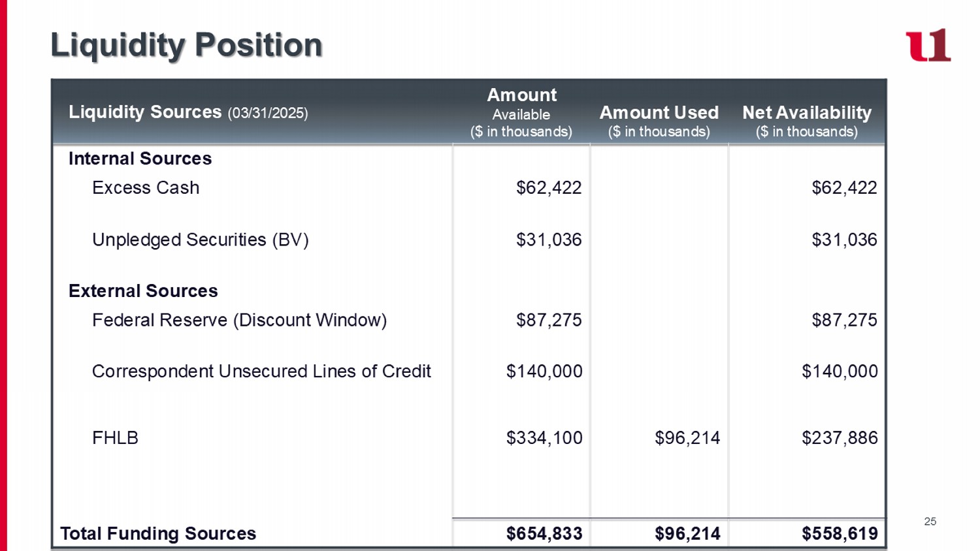Click Correspondent Unsecured Lines of Credit label
The image size is (980, 551).
click(261, 371)
